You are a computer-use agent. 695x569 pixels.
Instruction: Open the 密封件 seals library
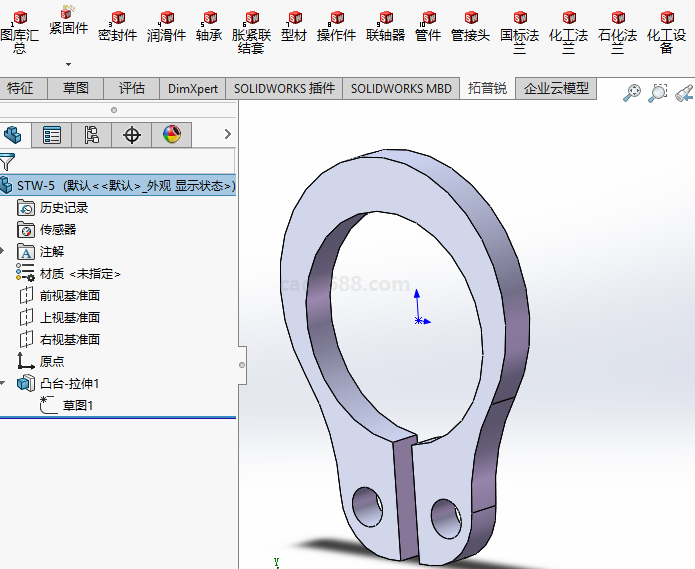[x=117, y=26]
